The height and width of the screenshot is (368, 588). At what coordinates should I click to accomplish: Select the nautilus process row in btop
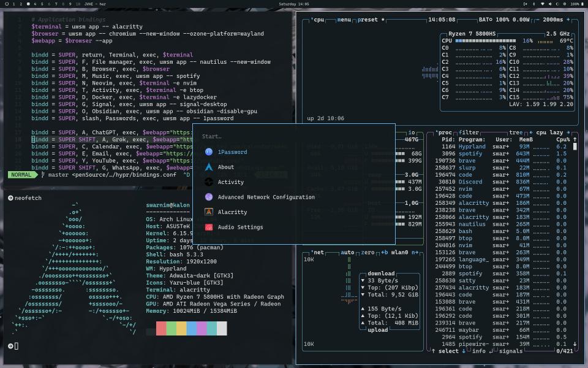(x=500, y=224)
